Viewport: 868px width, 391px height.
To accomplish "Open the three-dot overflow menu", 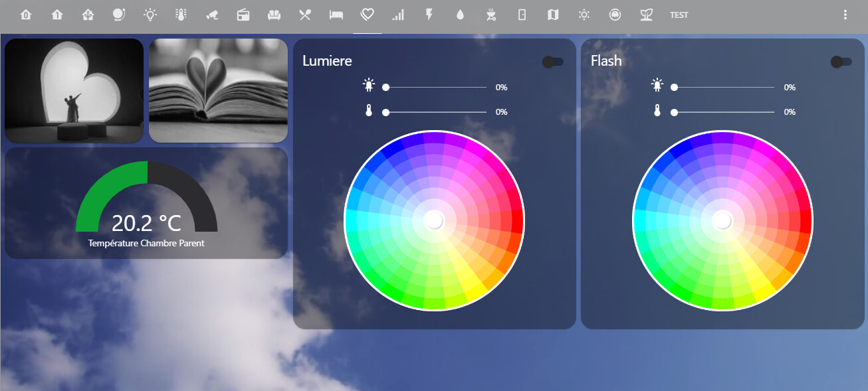I will [x=845, y=15].
